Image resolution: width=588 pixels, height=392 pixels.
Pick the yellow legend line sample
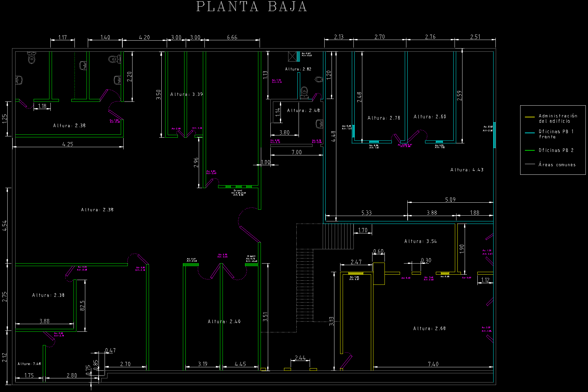pos(530,117)
